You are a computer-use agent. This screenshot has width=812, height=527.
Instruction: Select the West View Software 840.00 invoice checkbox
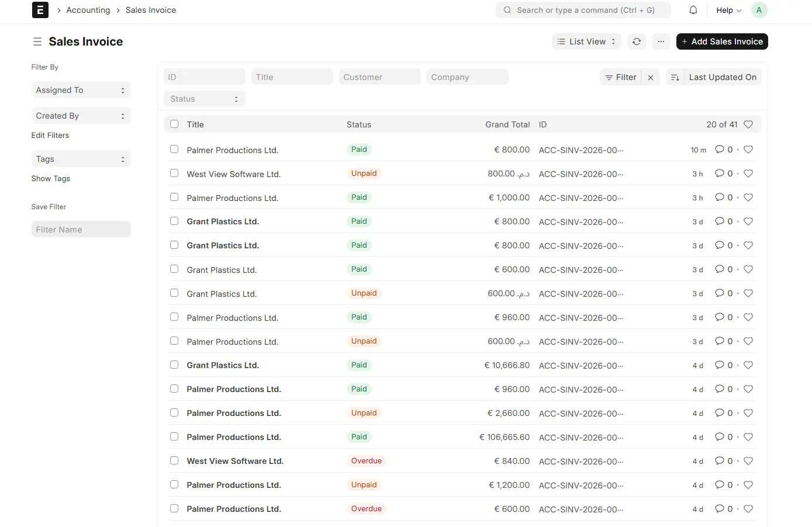[174, 460]
